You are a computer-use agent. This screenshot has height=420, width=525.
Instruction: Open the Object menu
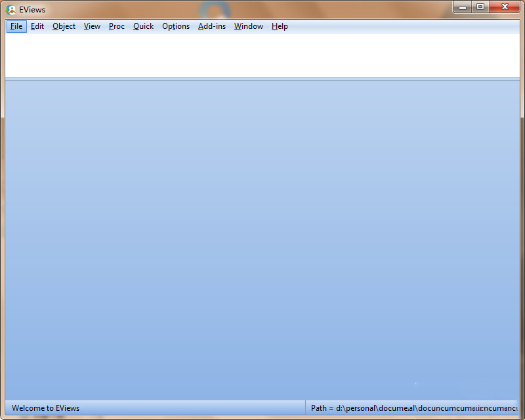[63, 26]
